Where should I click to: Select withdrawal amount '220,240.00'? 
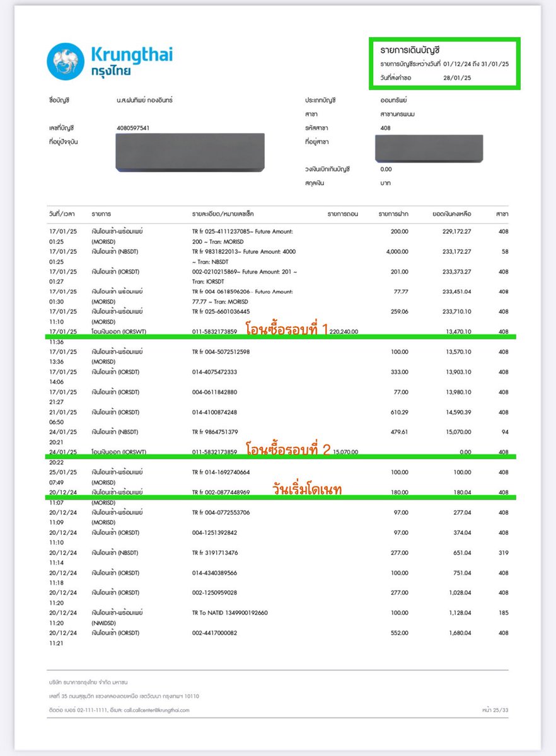[344, 331]
